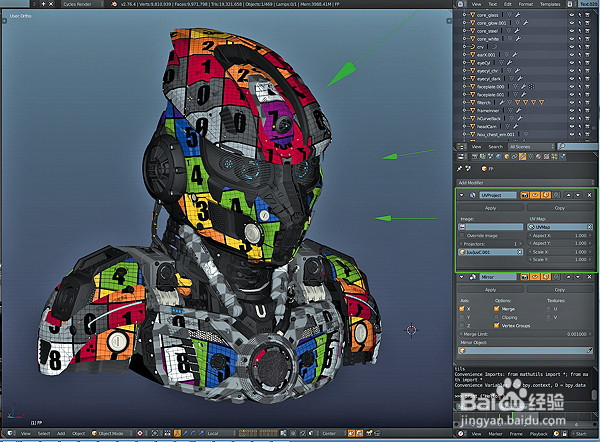Viewport: 600px width, 442px height.
Task: Open the Modifiers properties tab (wrench icon)
Action: click(x=523, y=157)
